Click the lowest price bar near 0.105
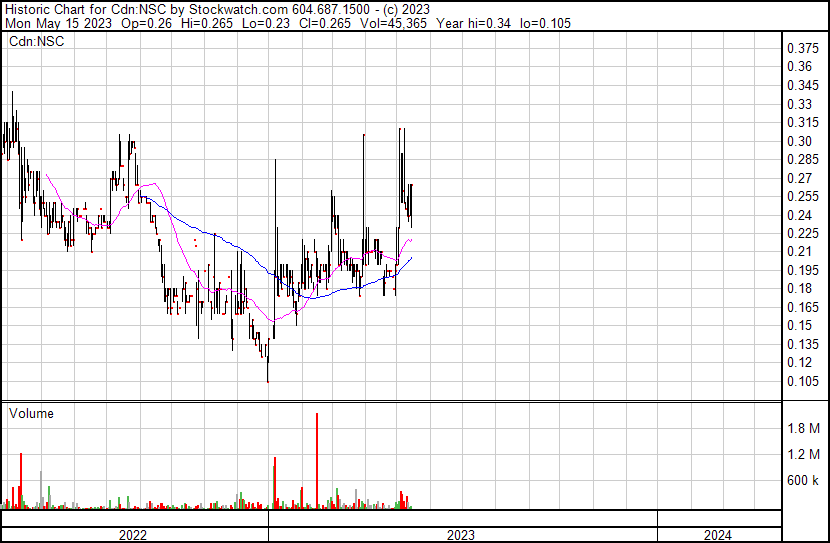This screenshot has width=830, height=543. tap(268, 373)
